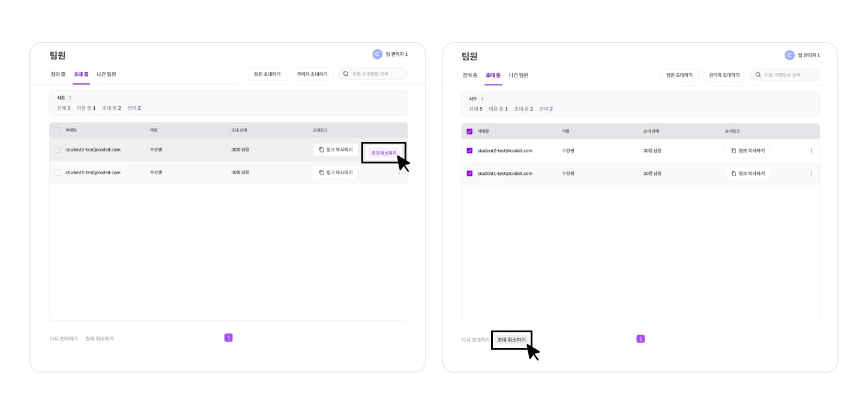Switch to 참여 중 tab in left panel
The image size is (868, 414).
pyautogui.click(x=58, y=75)
